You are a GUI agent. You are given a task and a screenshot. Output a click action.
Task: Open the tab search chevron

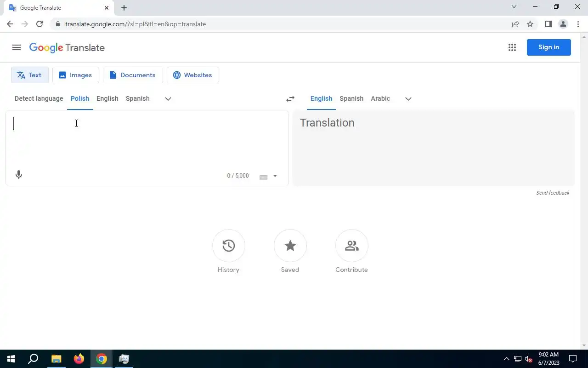(514, 6)
